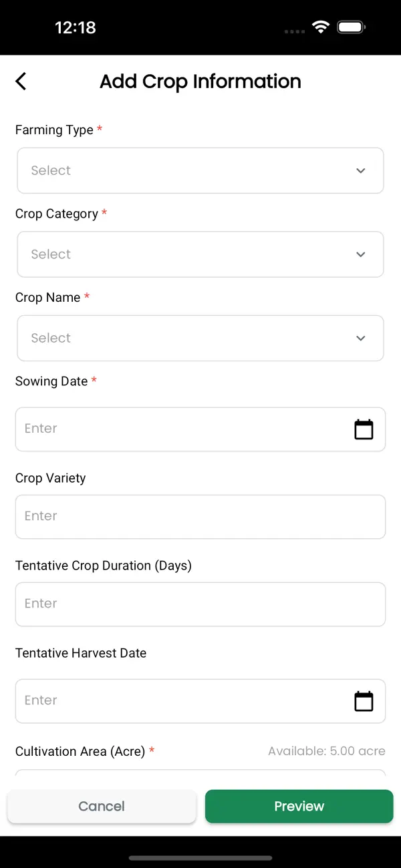Tap the Wi-Fi icon in status bar
This screenshot has width=401, height=868.
pos(320,27)
